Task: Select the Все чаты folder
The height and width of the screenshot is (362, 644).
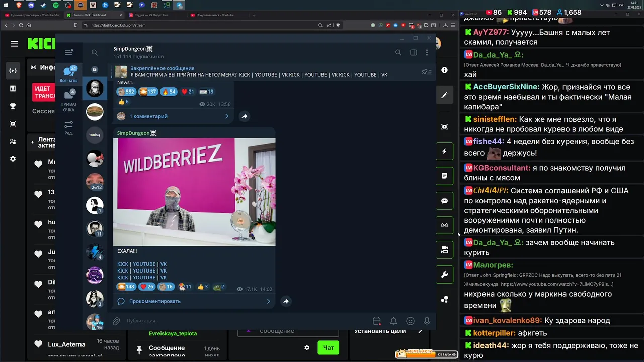Action: [x=69, y=74]
